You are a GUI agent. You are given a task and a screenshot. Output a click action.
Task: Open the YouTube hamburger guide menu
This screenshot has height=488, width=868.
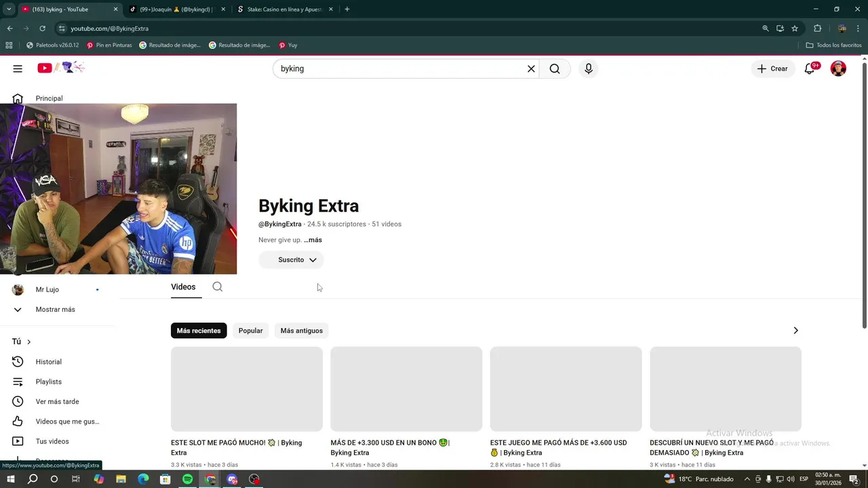click(x=18, y=68)
